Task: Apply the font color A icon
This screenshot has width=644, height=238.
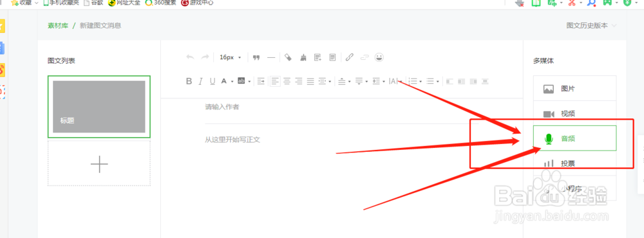Action: click(x=224, y=81)
